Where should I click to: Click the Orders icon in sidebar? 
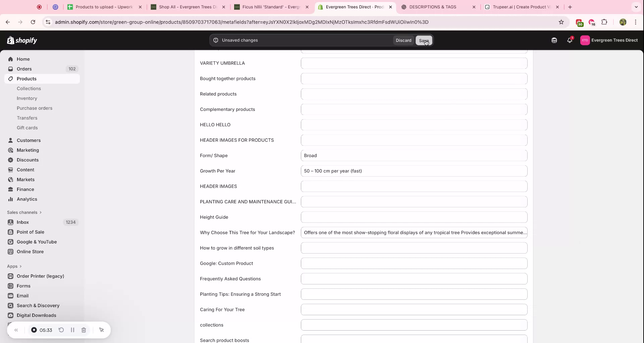pos(10,69)
